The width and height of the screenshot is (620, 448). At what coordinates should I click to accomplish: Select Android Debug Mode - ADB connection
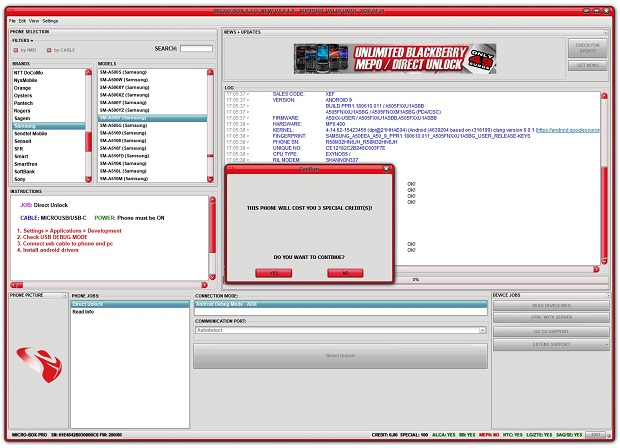tap(341, 304)
